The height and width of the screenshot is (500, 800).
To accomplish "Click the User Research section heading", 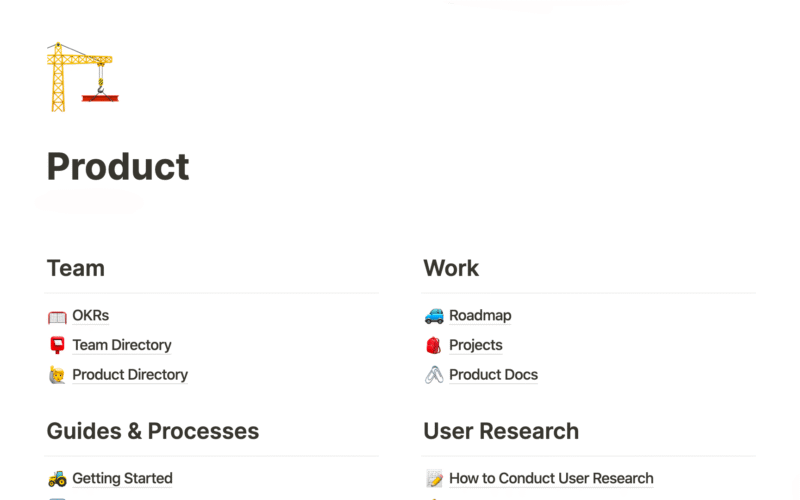I will click(x=501, y=431).
